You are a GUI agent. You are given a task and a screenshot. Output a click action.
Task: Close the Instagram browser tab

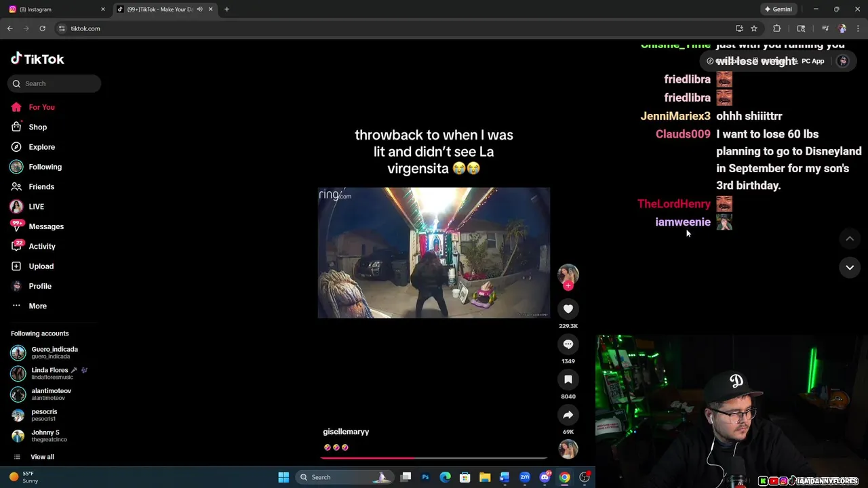tap(103, 9)
